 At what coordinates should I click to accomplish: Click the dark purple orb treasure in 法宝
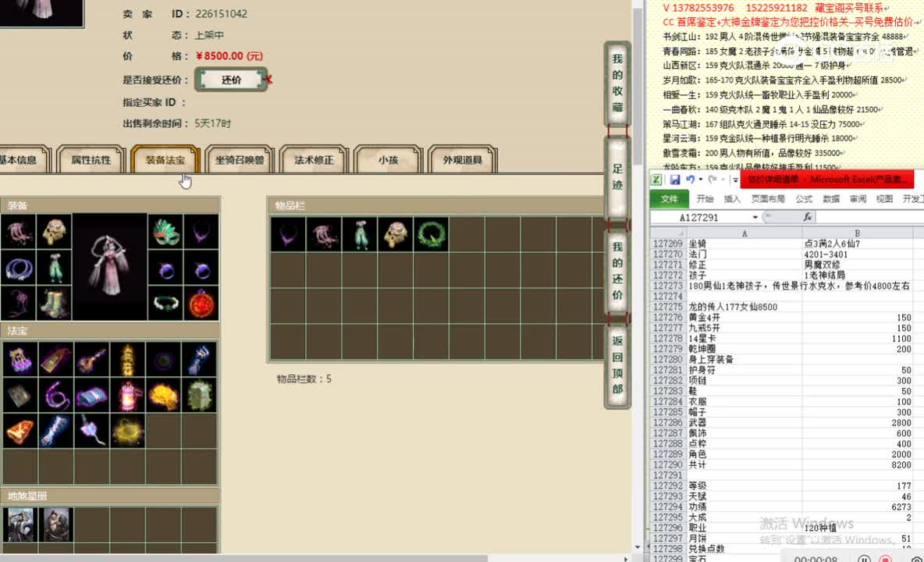coord(163,359)
